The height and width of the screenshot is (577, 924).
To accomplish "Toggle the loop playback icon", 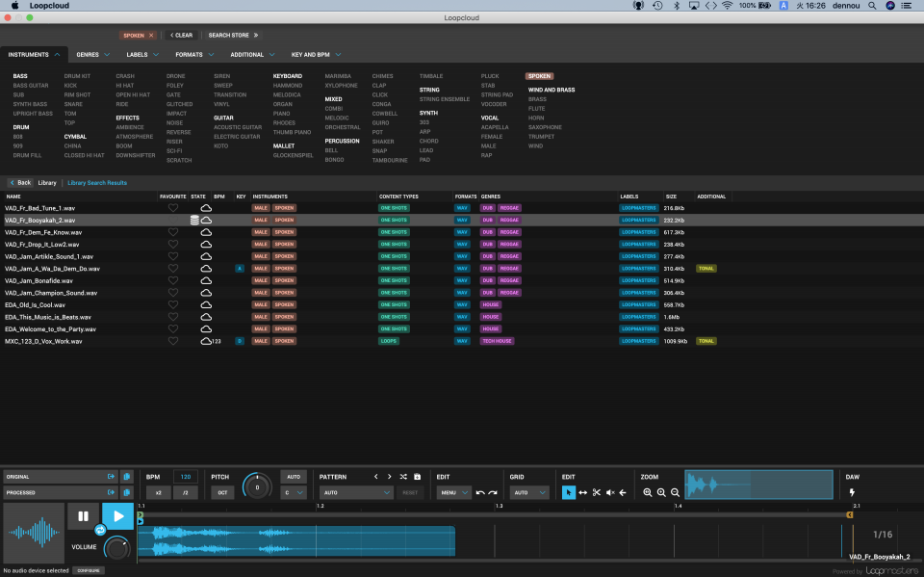I will click(x=100, y=531).
